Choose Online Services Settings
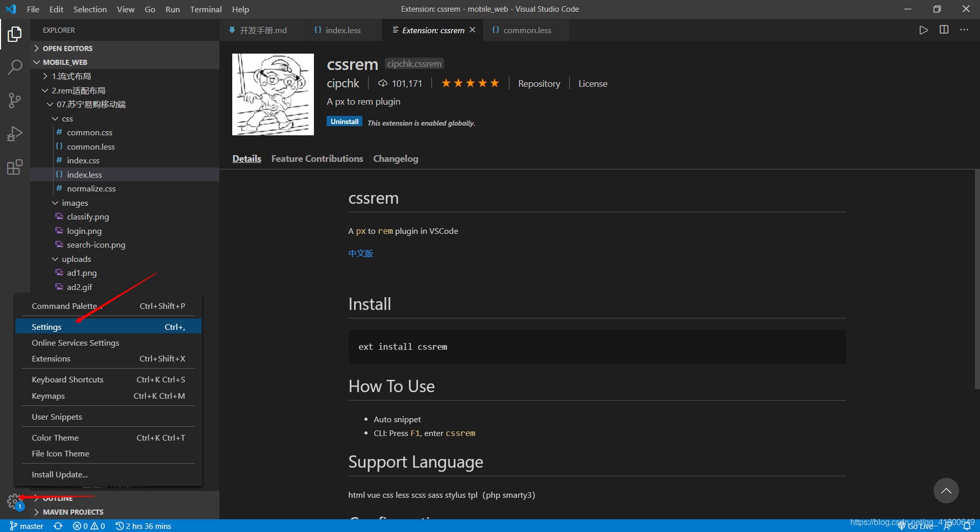The width and height of the screenshot is (980, 532). 108,343
